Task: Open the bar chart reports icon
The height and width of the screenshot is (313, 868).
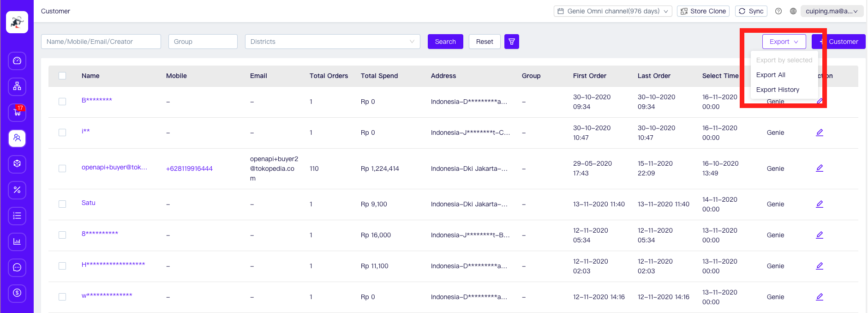Action: click(x=17, y=241)
